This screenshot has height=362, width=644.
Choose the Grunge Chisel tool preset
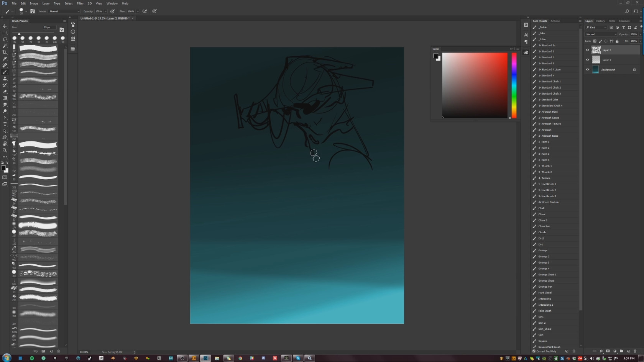[546, 281]
